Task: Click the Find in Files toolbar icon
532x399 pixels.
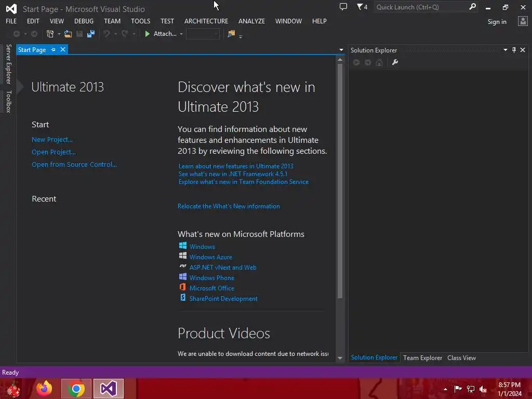Action: (x=231, y=34)
